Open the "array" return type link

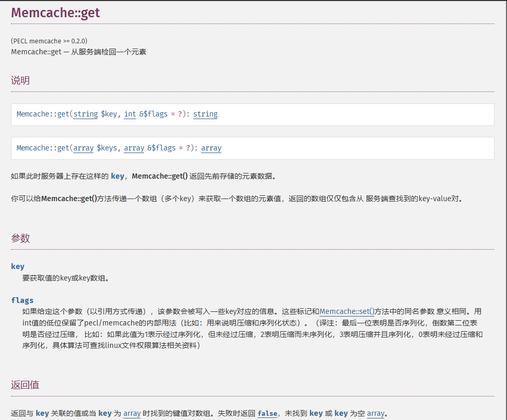pyautogui.click(x=211, y=148)
